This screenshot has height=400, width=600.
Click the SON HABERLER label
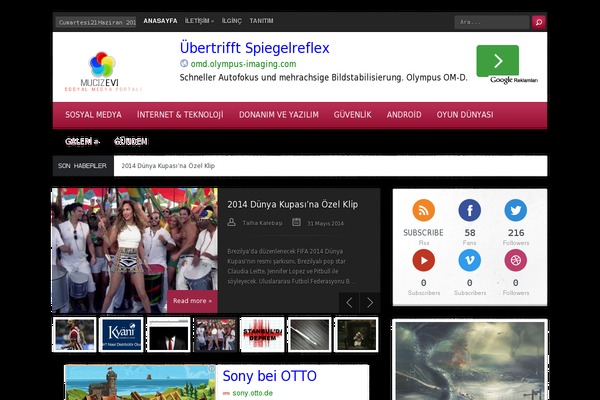point(83,166)
